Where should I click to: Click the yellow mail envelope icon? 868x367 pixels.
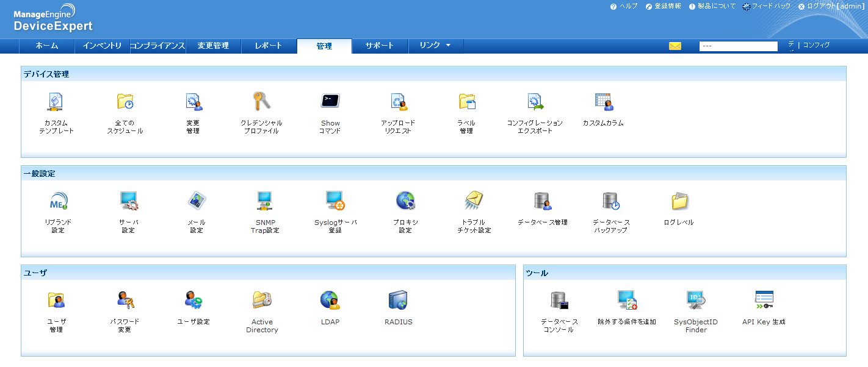[x=675, y=46]
